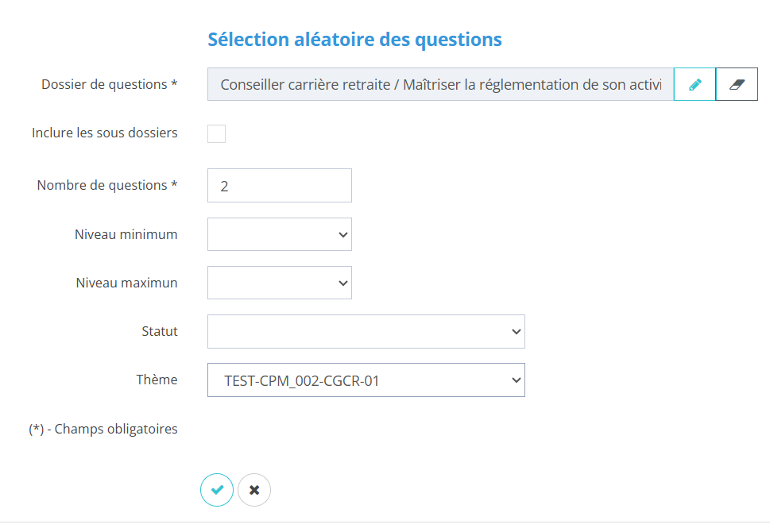This screenshot has height=532, width=770.
Task: Click the pencil edit icon for question folder
Action: (x=695, y=84)
